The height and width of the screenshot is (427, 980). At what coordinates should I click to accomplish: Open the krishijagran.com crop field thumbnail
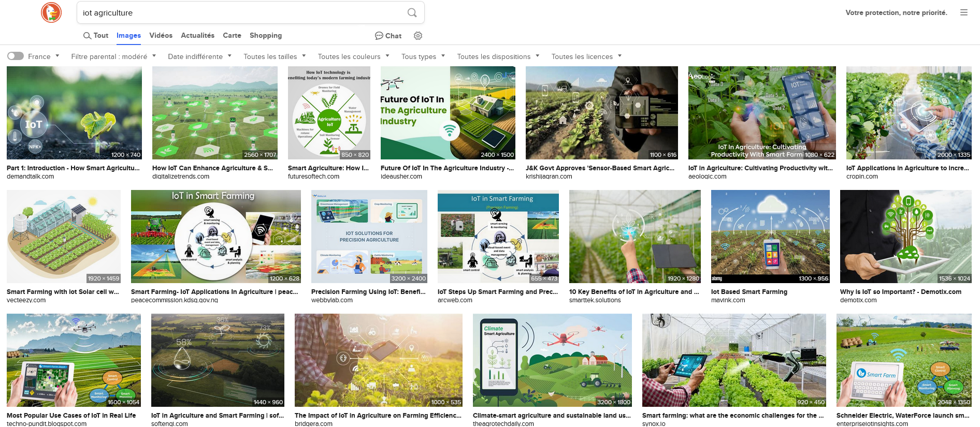(x=602, y=113)
